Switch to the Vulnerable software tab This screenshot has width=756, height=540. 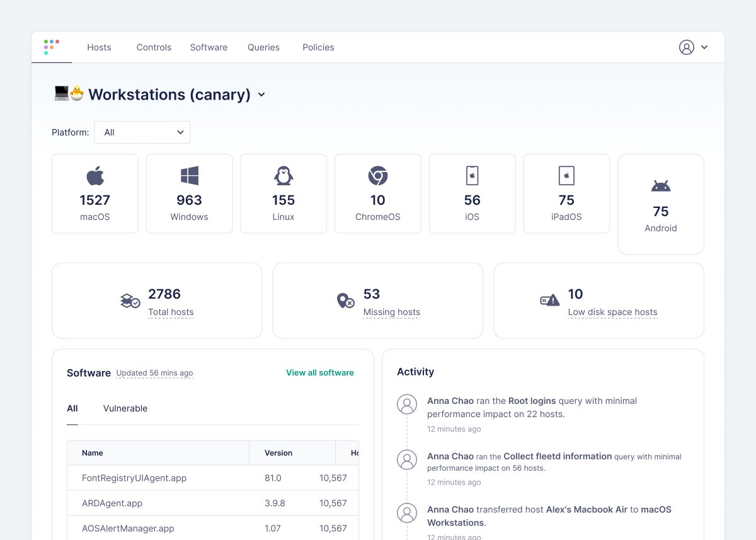(x=125, y=408)
